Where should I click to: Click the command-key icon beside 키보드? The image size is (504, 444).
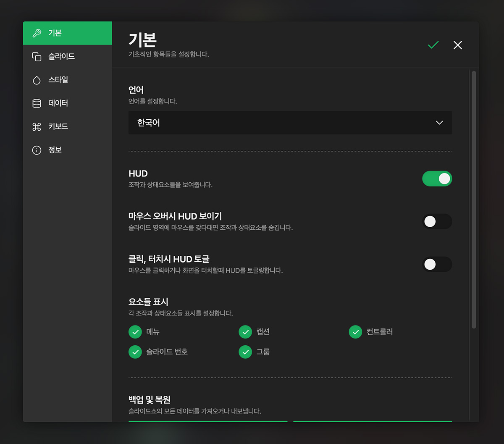(x=37, y=127)
